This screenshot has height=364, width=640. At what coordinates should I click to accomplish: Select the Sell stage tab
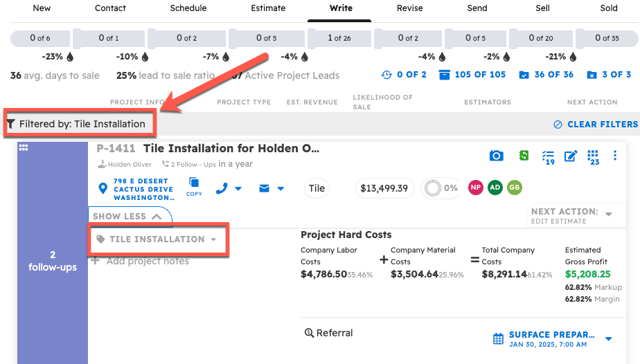[543, 8]
